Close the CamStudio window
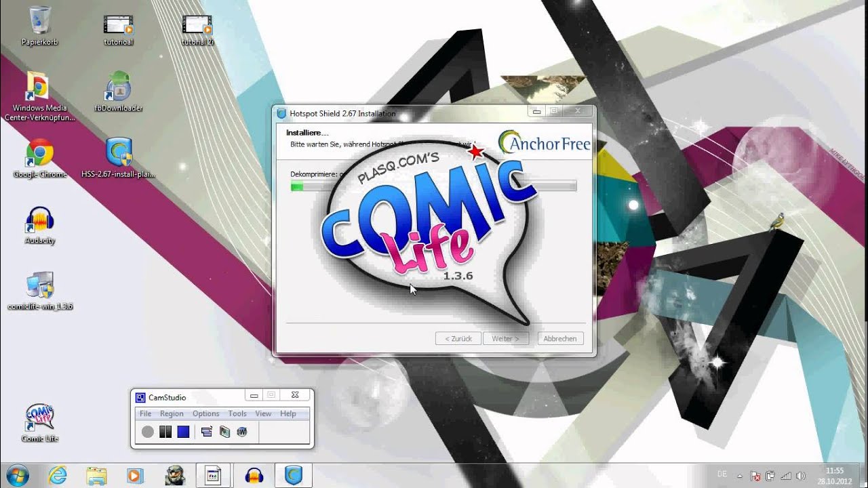Viewport: 868px width, 488px height. pyautogui.click(x=294, y=395)
